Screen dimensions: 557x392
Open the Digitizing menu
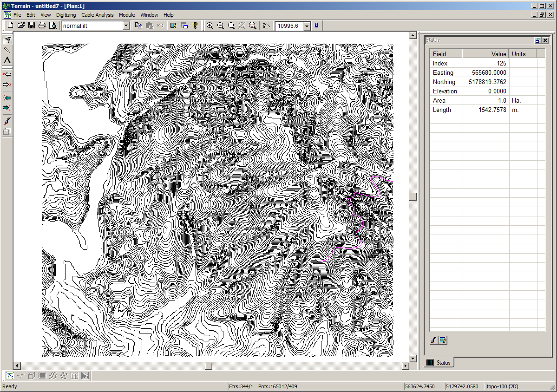[66, 15]
